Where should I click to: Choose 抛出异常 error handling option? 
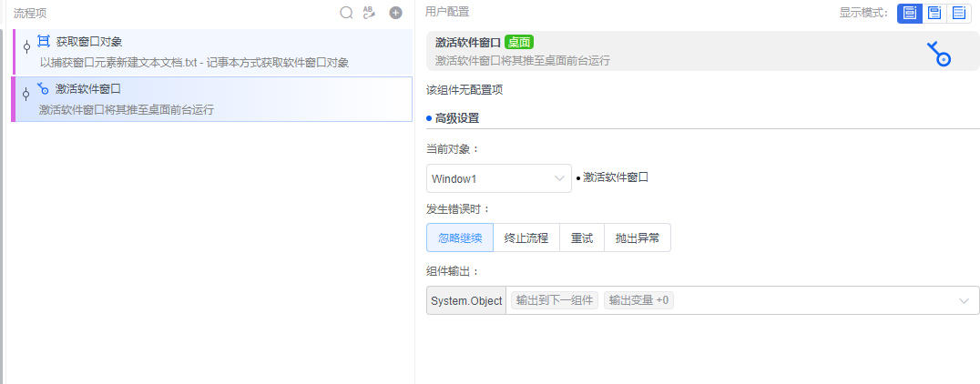pos(638,237)
